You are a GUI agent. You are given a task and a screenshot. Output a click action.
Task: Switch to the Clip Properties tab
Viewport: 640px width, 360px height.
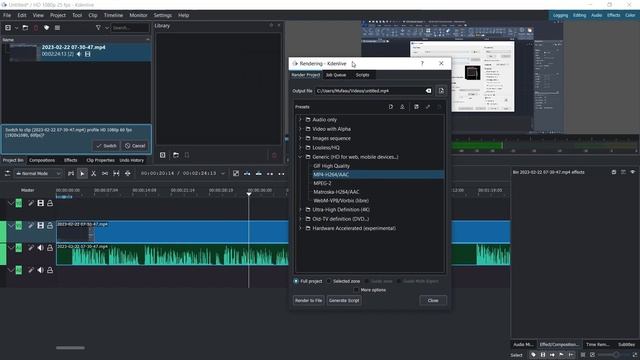pyautogui.click(x=100, y=160)
